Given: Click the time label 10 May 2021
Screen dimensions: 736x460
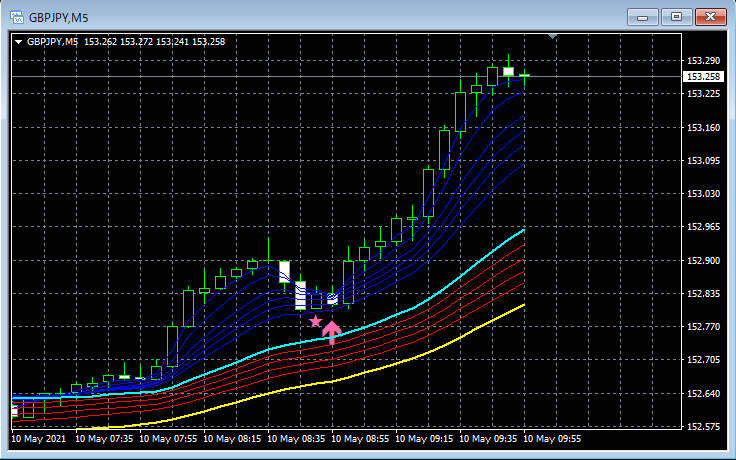Looking at the screenshot, I should [x=38, y=439].
